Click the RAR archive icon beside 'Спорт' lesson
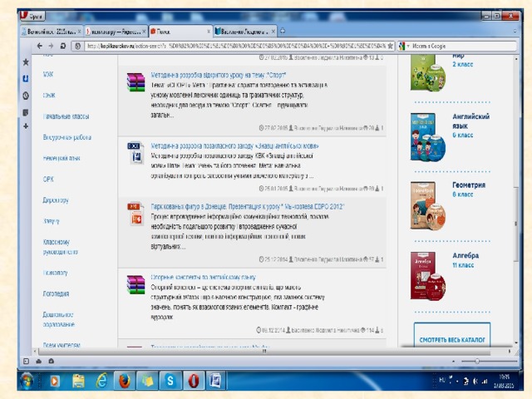Image resolution: width=532 pixels, height=399 pixels. point(135,81)
